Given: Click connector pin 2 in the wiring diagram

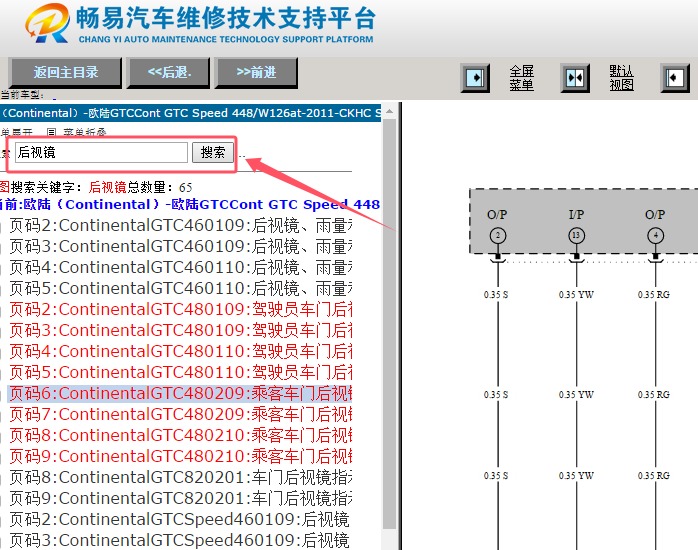Looking at the screenshot, I should click(498, 235).
